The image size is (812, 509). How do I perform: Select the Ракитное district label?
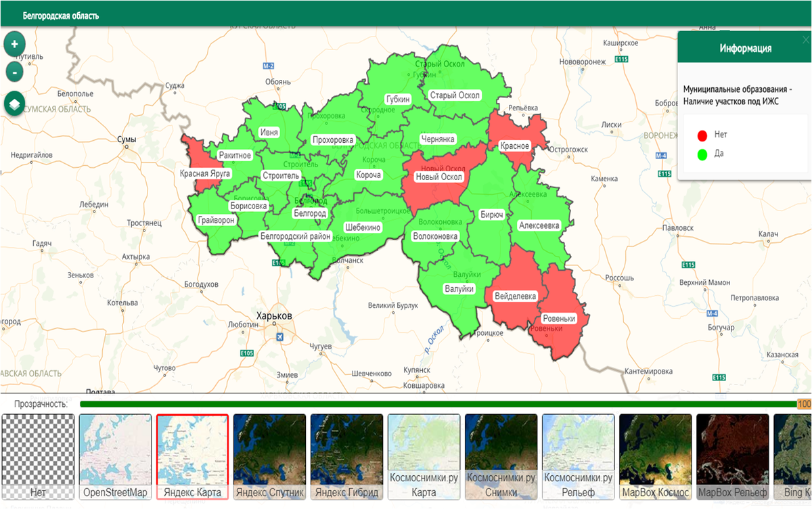235,156
